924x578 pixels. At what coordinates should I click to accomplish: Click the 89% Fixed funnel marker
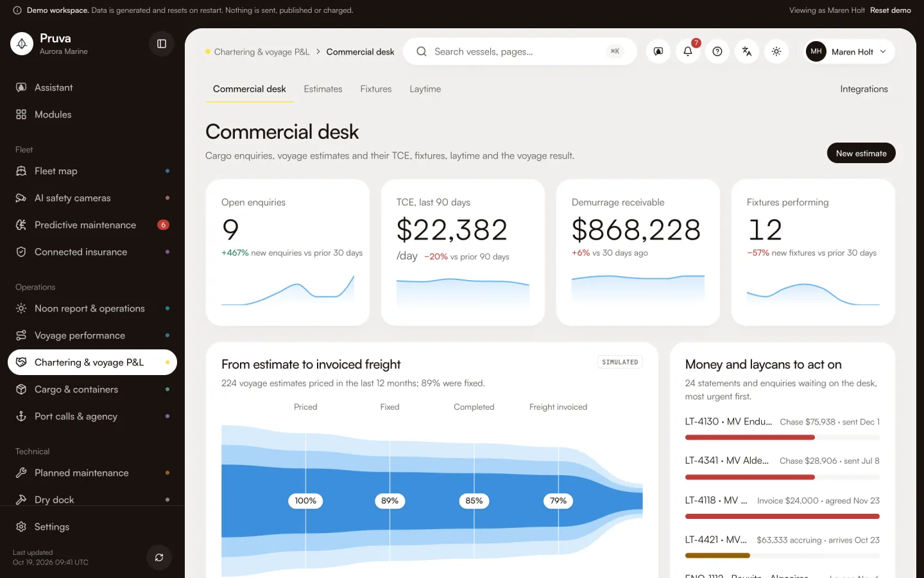(389, 501)
